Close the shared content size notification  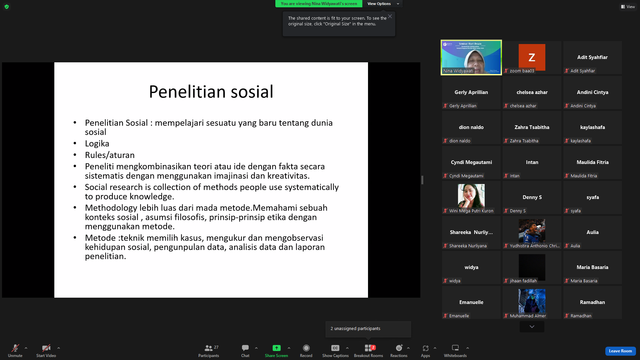[x=390, y=16]
